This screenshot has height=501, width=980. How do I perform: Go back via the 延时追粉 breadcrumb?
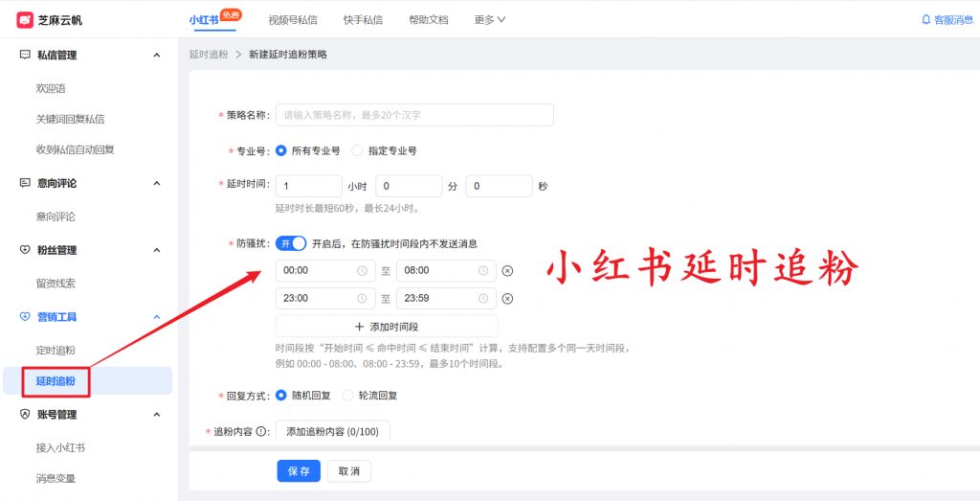209,55
